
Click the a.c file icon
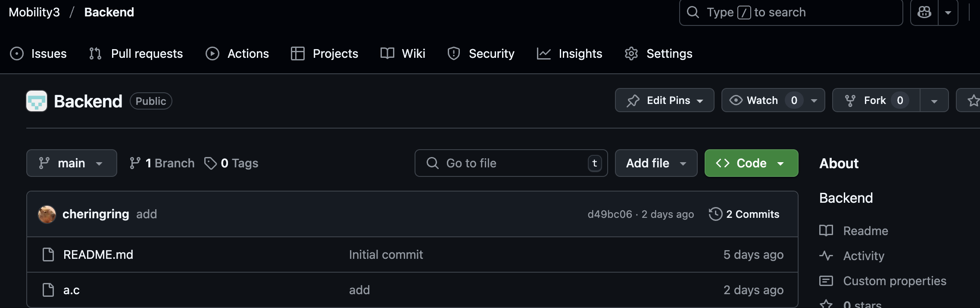[48, 290]
